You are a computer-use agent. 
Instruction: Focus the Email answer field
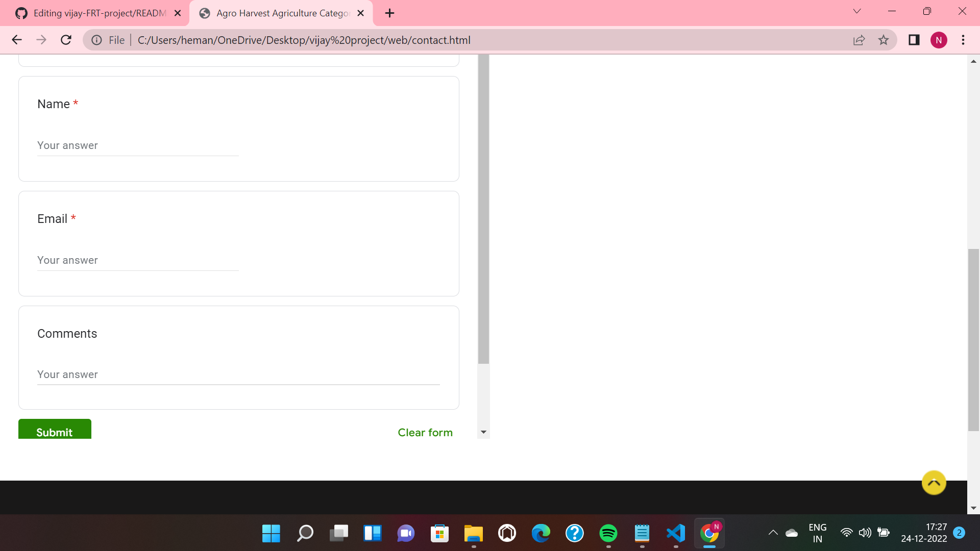[138, 261]
